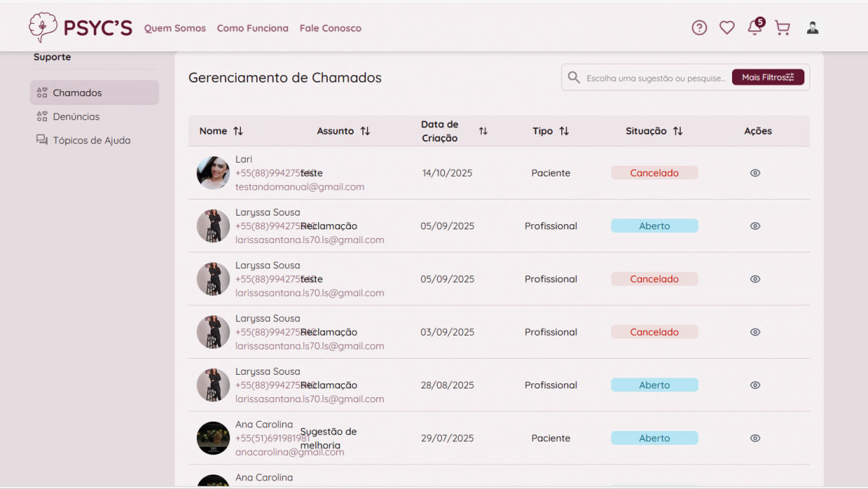Viewport: 868px width, 489px height.
Task: Sort table by Nome column
Action: [x=238, y=131]
